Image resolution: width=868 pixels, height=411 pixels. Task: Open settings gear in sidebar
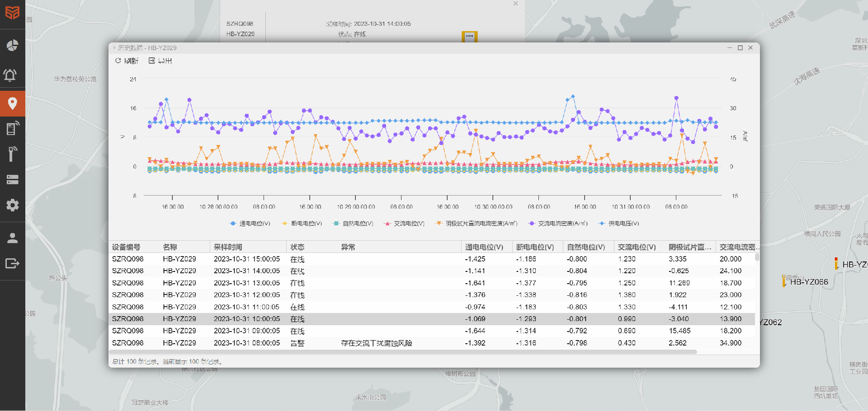click(x=12, y=205)
